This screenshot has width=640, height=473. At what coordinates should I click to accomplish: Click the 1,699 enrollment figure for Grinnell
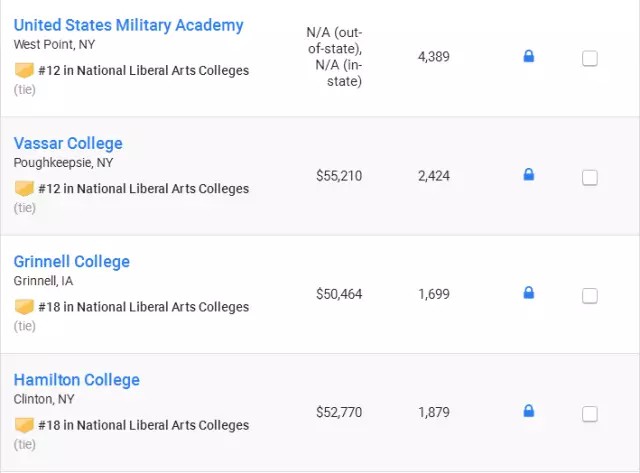point(434,294)
